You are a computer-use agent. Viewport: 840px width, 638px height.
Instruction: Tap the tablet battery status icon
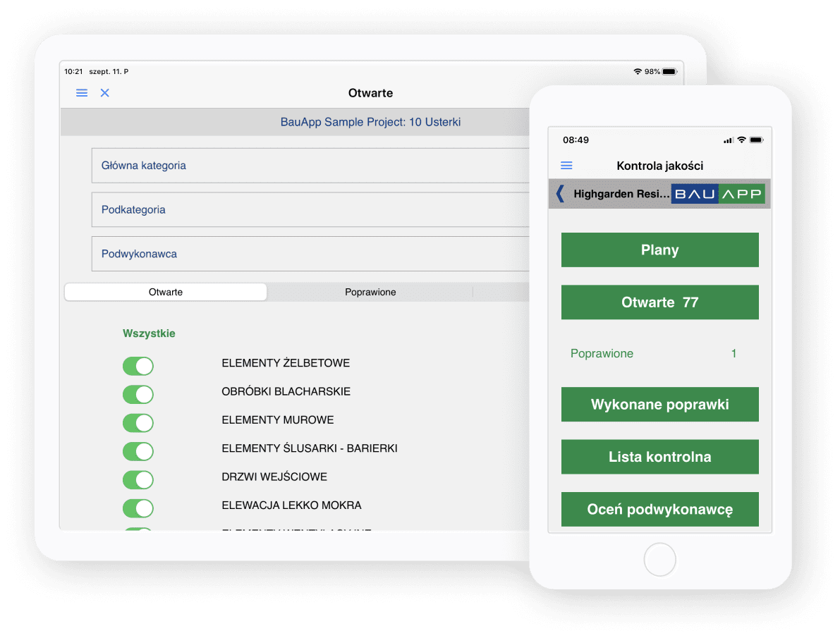coord(669,72)
